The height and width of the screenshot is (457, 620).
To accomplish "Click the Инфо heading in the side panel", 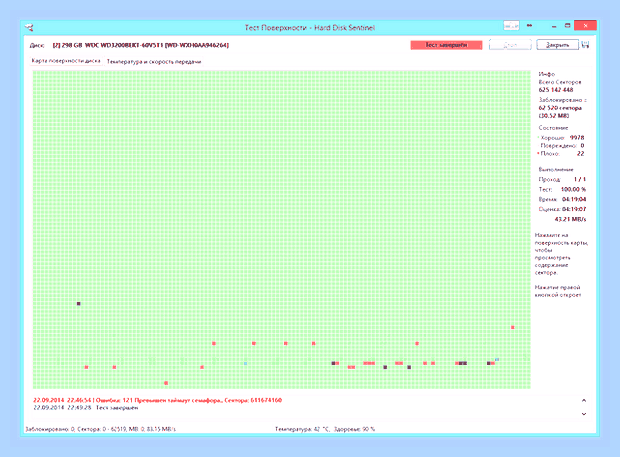I will tap(546, 74).
